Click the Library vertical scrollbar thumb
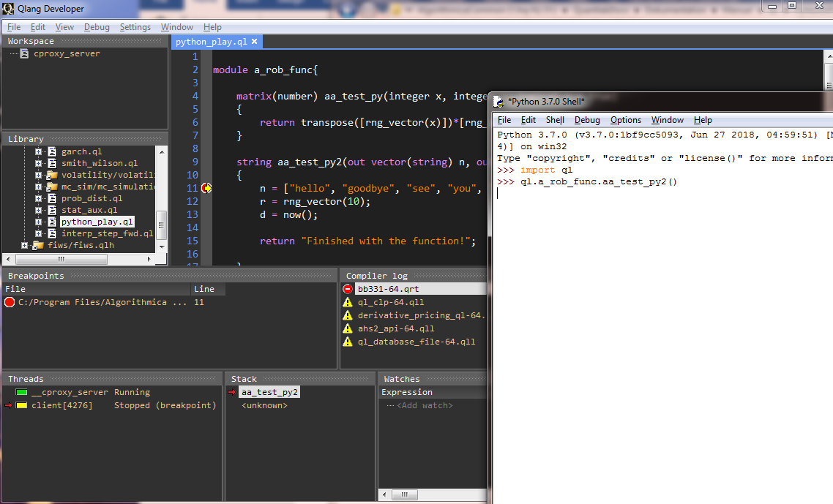833x504 pixels. [x=162, y=226]
